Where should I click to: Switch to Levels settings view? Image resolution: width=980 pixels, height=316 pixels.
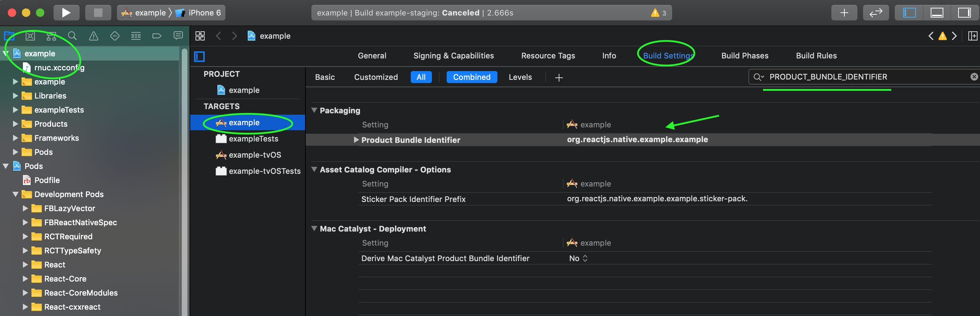click(520, 77)
